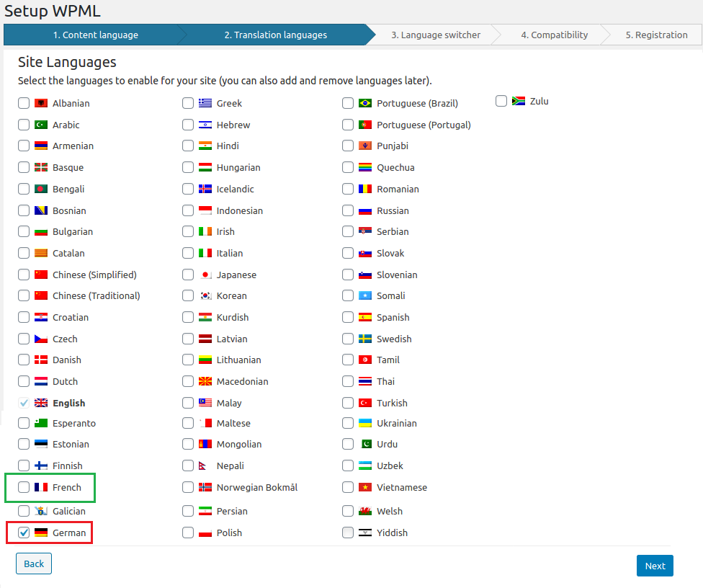703x588 pixels.
Task: Open the Language switcher step
Action: pyautogui.click(x=436, y=35)
